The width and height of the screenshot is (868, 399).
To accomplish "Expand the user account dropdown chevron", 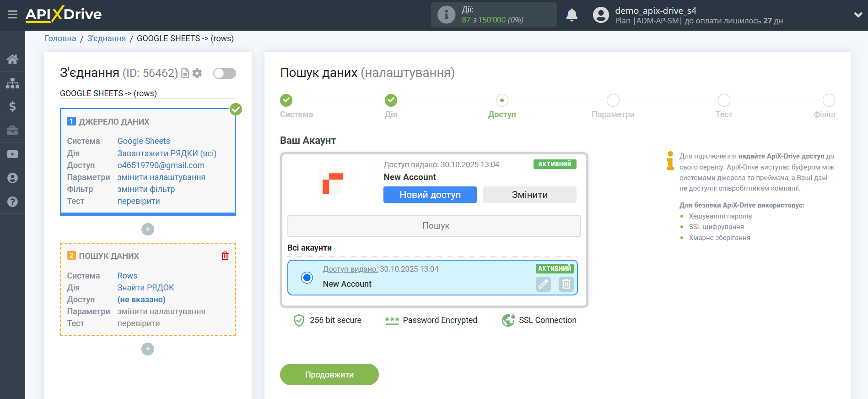I will (x=858, y=15).
